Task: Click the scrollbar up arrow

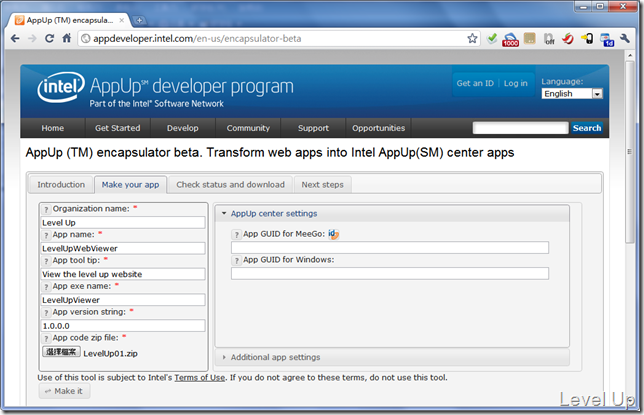Action: (x=630, y=55)
